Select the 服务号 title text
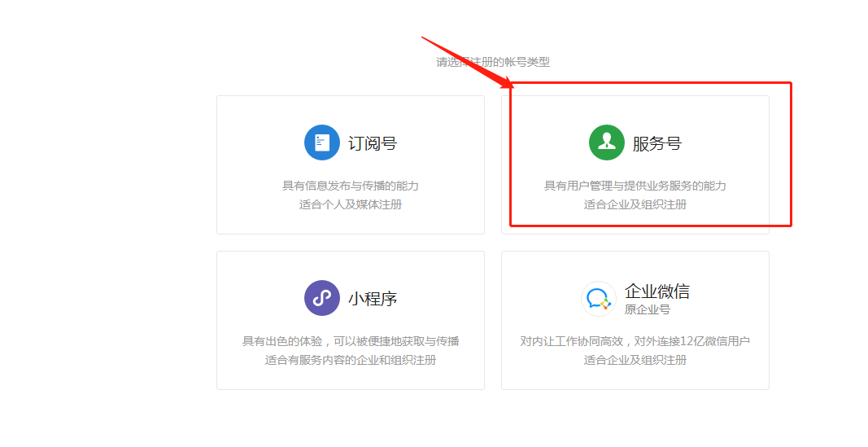 coord(657,143)
